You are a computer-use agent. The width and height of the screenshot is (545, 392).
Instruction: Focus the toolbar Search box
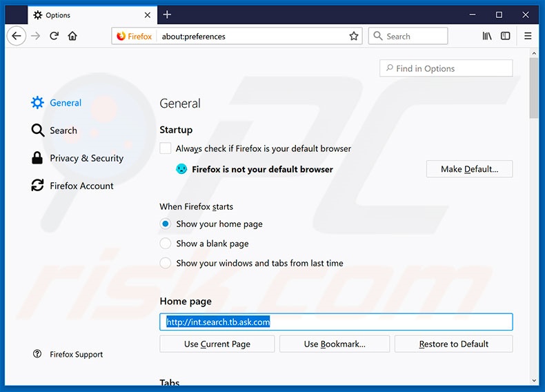(408, 36)
